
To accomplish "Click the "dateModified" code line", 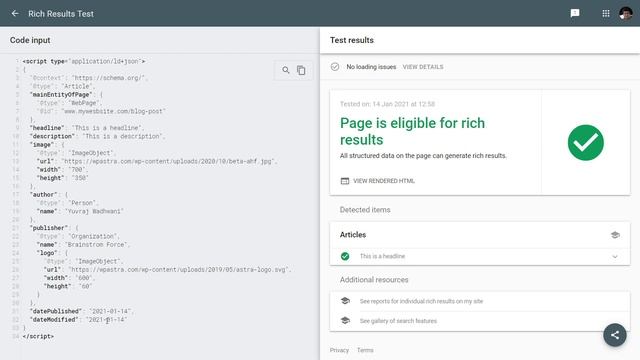I will [x=78, y=320].
